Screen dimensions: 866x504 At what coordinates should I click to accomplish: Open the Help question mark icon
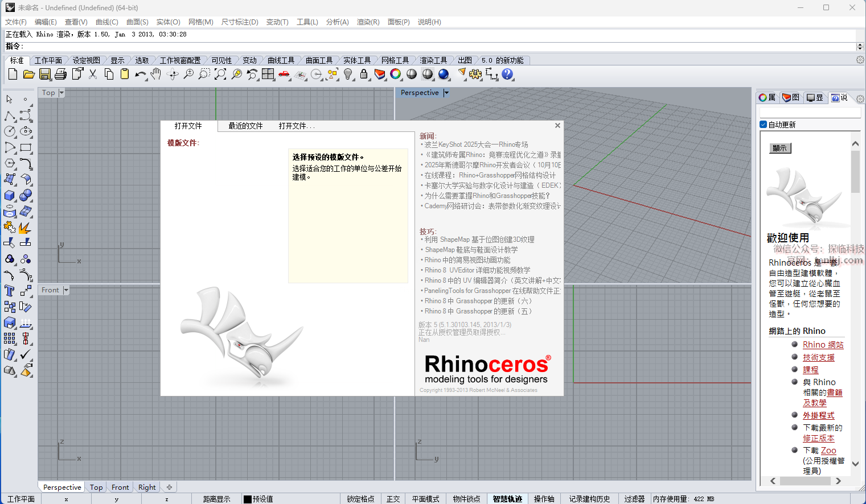click(507, 75)
